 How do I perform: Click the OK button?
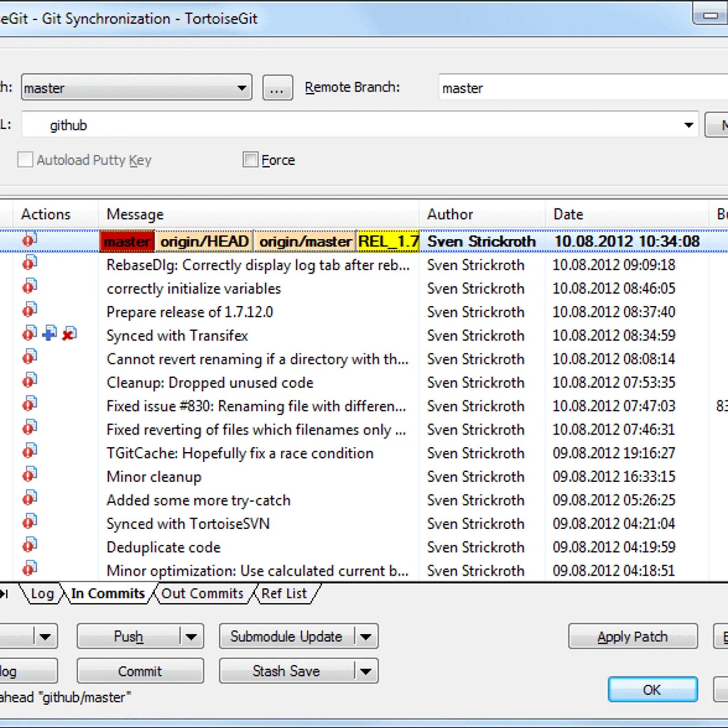[x=652, y=689]
